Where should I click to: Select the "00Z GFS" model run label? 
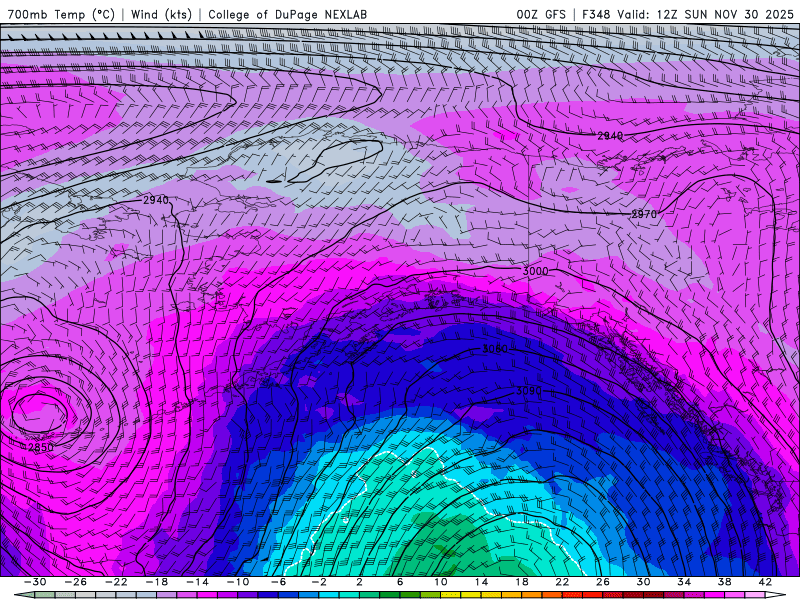pos(541,14)
